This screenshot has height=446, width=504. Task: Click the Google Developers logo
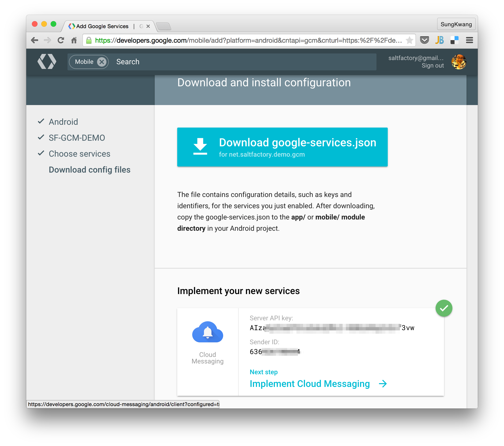point(47,61)
